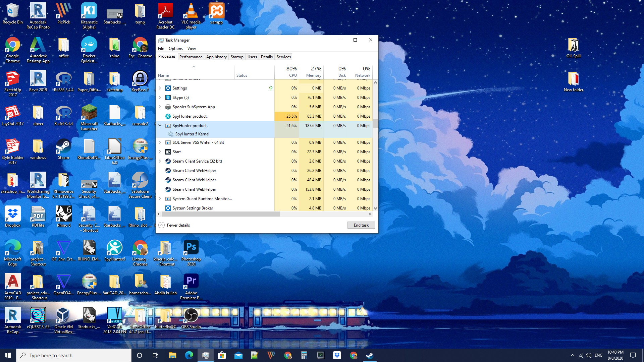This screenshot has height=362, width=644.
Task: Open File Explorer from the taskbar
Action: [173, 355]
